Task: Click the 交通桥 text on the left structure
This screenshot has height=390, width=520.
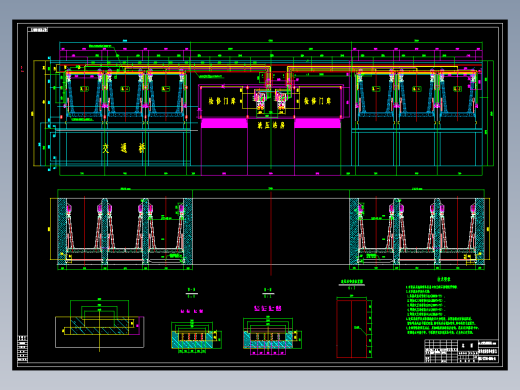Action: (x=124, y=148)
